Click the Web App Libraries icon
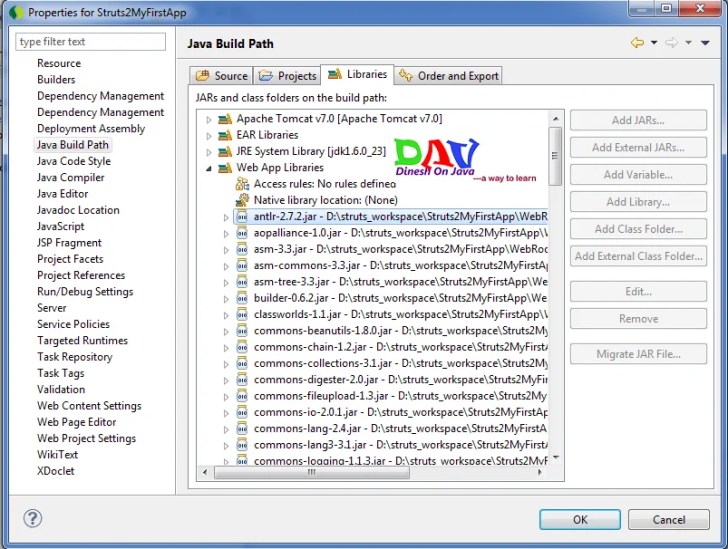 point(225,168)
